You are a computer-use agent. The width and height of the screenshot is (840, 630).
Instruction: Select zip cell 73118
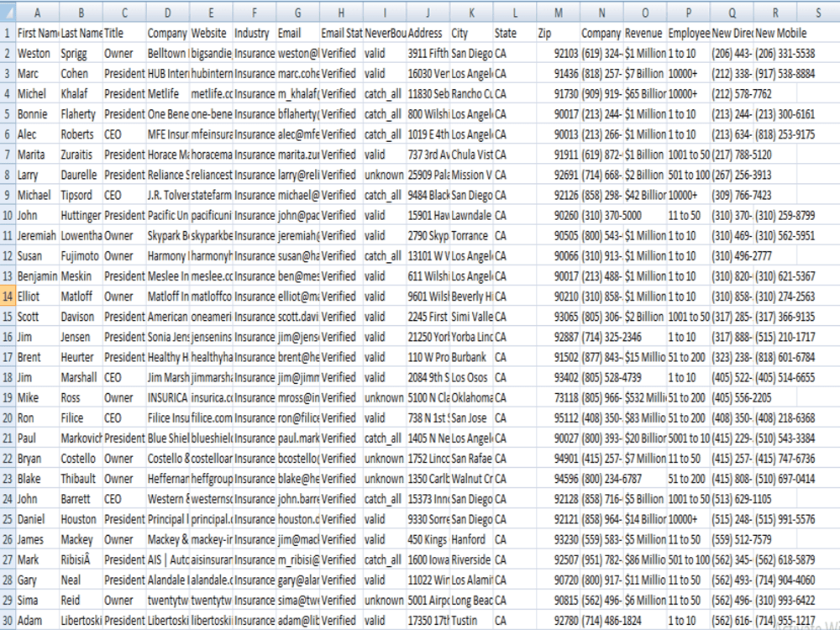point(559,397)
